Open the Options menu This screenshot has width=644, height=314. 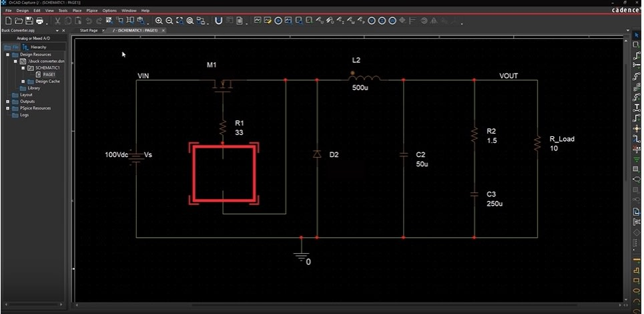(109, 10)
